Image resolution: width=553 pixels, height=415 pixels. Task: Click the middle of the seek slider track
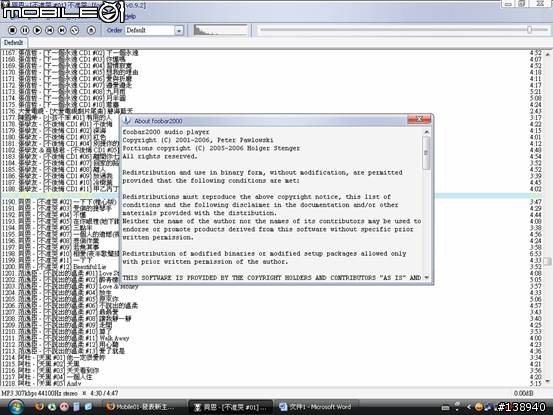coord(404,30)
